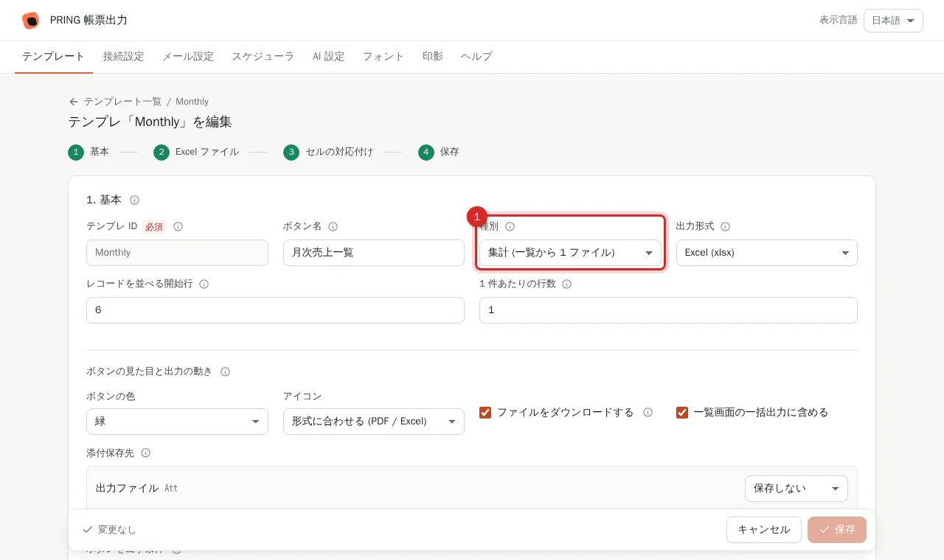This screenshot has height=560, width=944.
Task: Jump to step 4 保存
Action: (439, 152)
